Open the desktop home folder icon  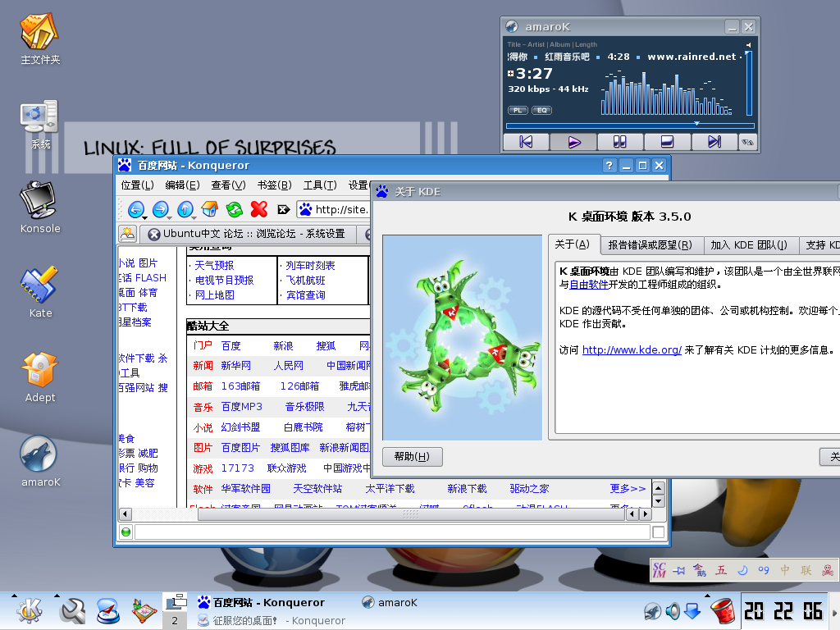click(x=39, y=31)
